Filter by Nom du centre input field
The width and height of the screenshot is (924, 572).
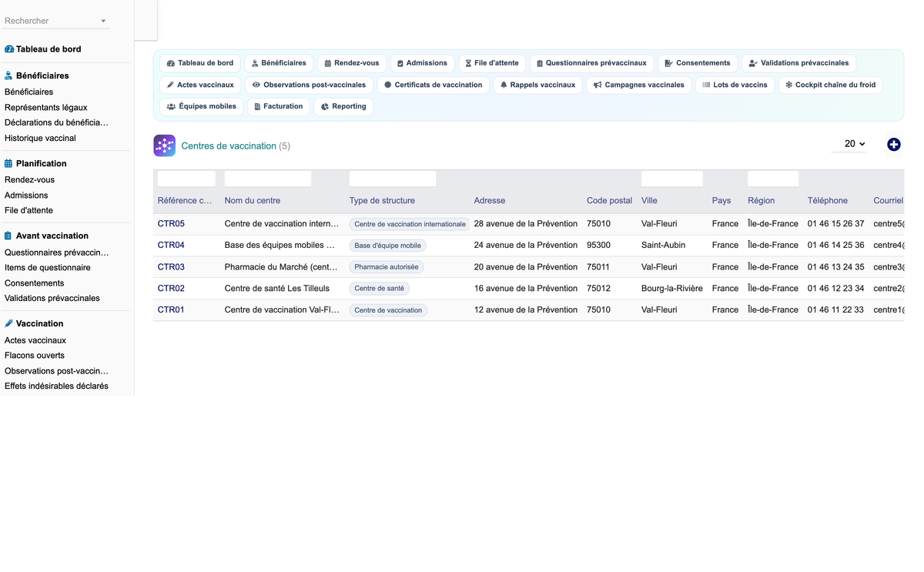pyautogui.click(x=268, y=179)
